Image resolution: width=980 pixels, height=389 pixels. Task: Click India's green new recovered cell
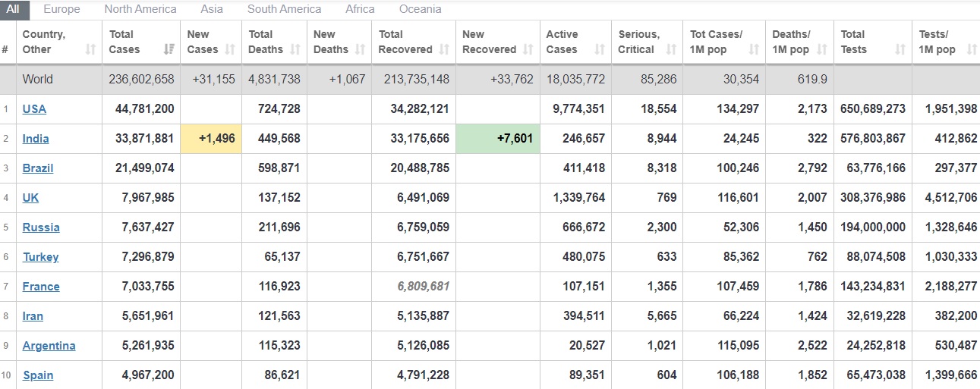(x=498, y=139)
